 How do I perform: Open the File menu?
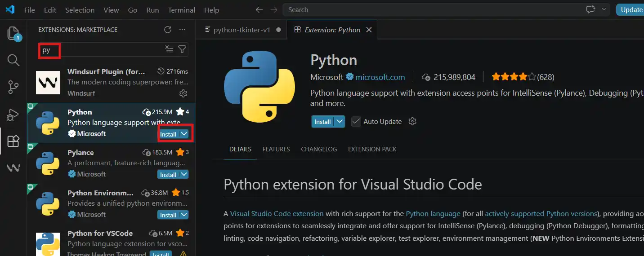pos(29,10)
